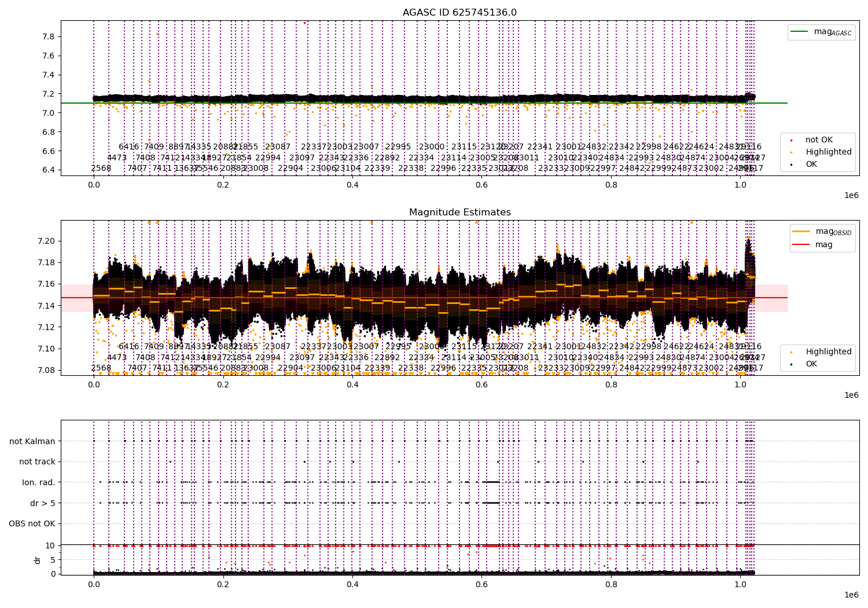Click obsid label 23097 in Magnitude Estimates plot
868x608 pixels.
[x=302, y=357]
